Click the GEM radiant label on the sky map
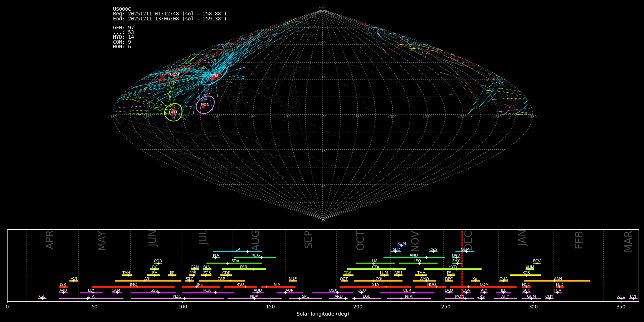 [214, 76]
